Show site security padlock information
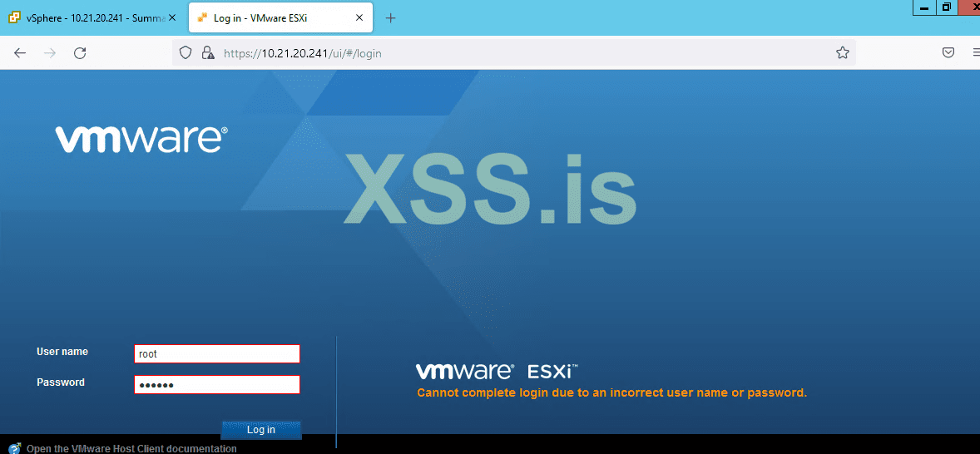The width and height of the screenshot is (980, 454). click(207, 53)
